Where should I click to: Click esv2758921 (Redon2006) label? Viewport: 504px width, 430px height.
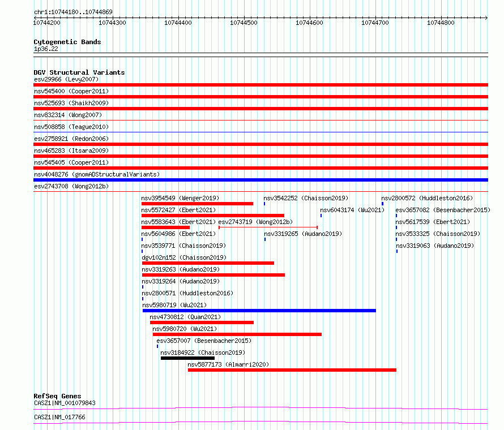point(71,139)
